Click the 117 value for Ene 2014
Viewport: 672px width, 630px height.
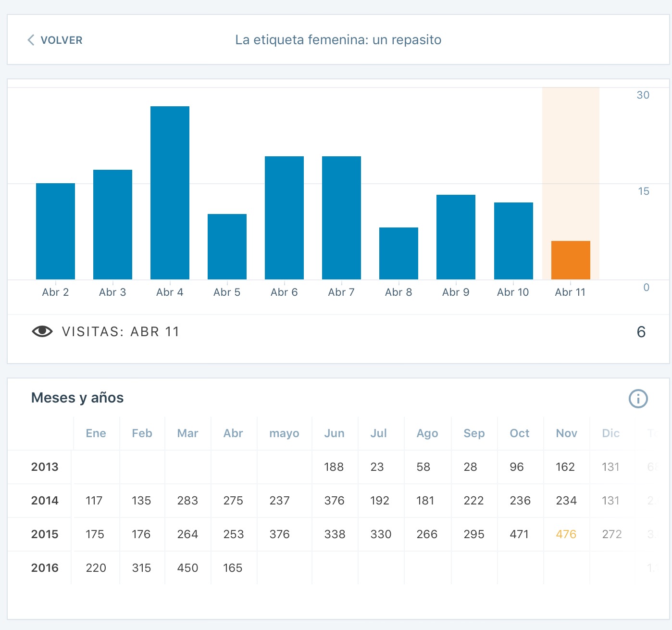pyautogui.click(x=94, y=501)
